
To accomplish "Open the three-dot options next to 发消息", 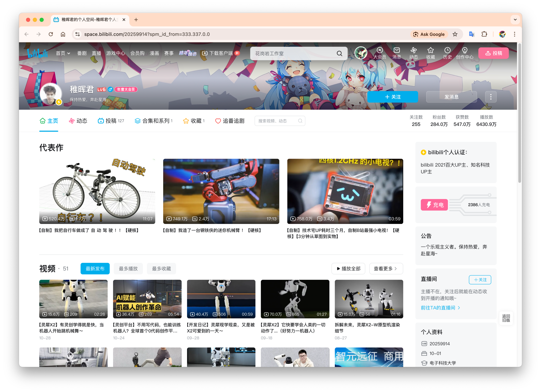I will tap(491, 97).
